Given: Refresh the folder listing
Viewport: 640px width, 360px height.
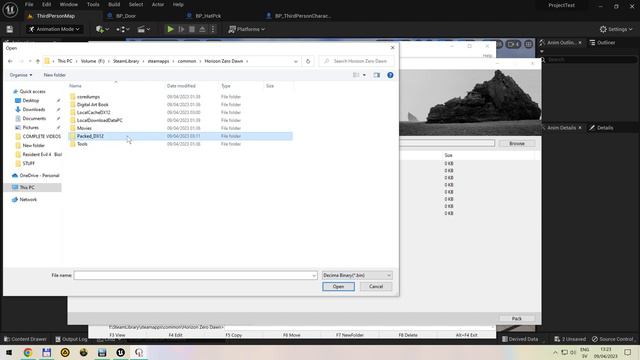Looking at the screenshot, I should click(x=308, y=61).
